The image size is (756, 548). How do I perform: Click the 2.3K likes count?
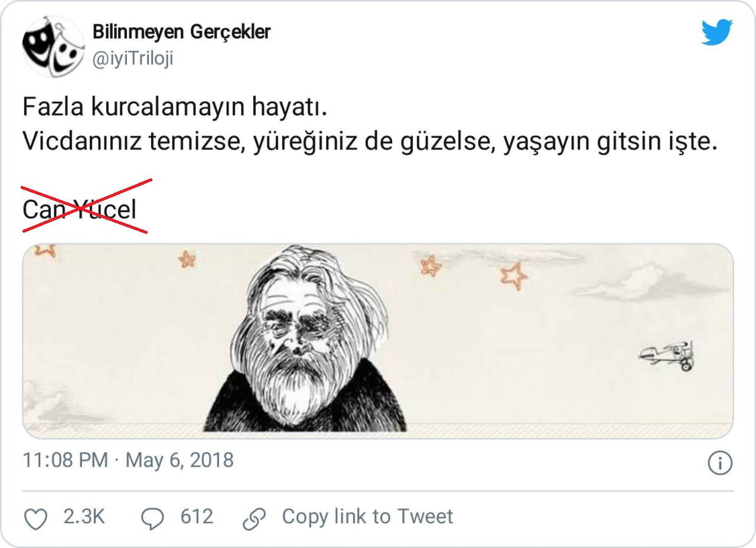84,517
